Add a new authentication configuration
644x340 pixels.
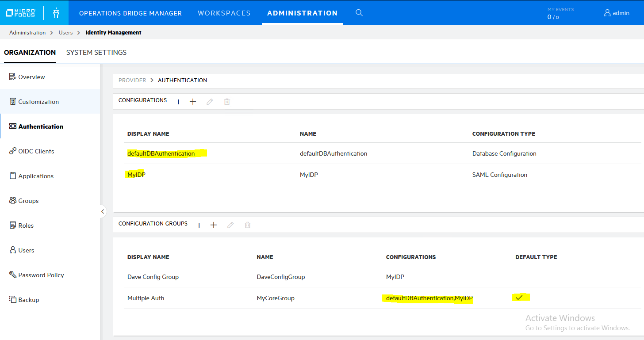[193, 101]
